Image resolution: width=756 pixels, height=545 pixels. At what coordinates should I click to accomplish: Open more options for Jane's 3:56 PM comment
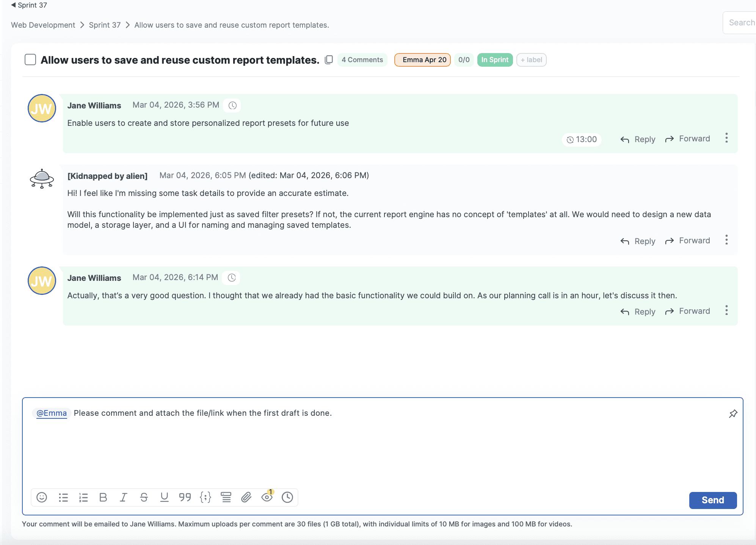(726, 138)
